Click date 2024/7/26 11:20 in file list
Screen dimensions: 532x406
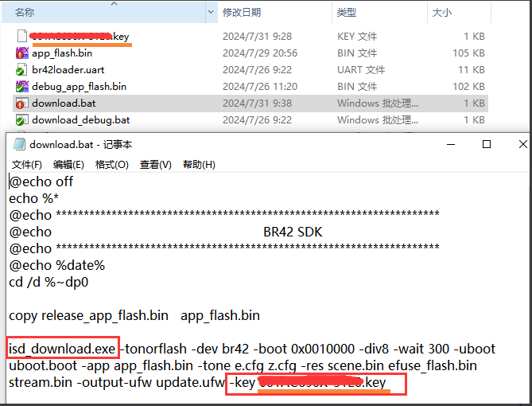[260, 86]
